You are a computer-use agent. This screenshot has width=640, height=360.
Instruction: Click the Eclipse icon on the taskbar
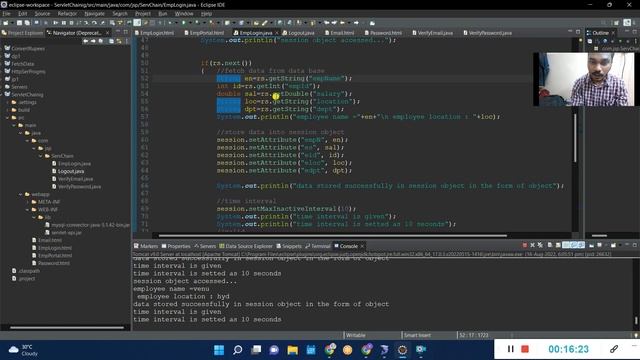pyautogui.click(x=402, y=350)
